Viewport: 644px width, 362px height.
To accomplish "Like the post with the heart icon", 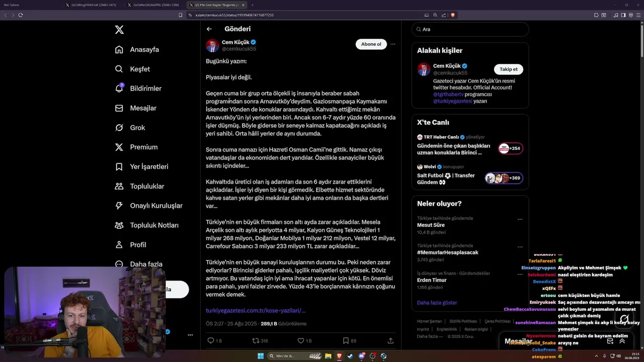I will coord(301,340).
